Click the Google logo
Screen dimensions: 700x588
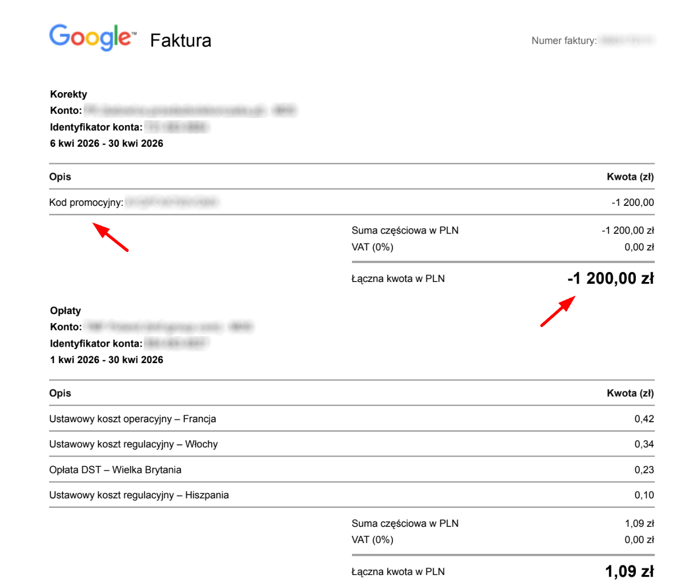tap(93, 37)
